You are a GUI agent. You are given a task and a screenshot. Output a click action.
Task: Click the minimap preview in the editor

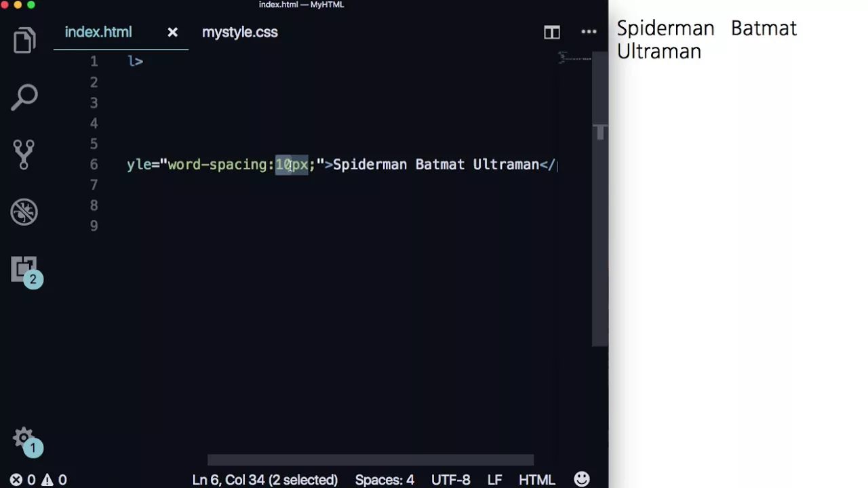[x=575, y=59]
